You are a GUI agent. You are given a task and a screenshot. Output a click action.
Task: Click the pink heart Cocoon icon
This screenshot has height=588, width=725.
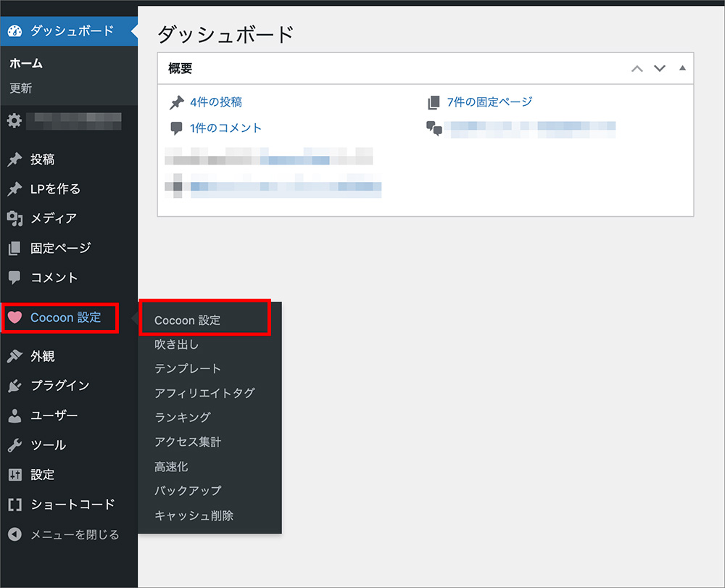(x=14, y=318)
